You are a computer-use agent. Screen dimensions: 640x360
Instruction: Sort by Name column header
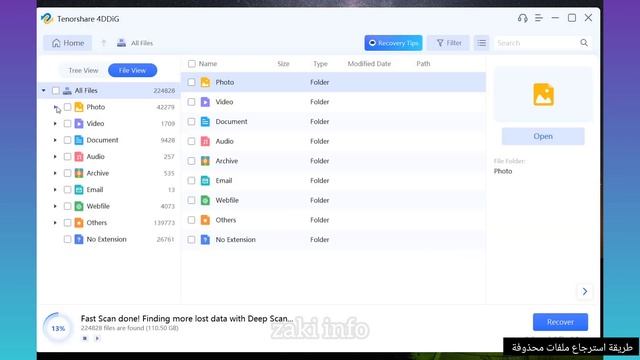tap(208, 64)
